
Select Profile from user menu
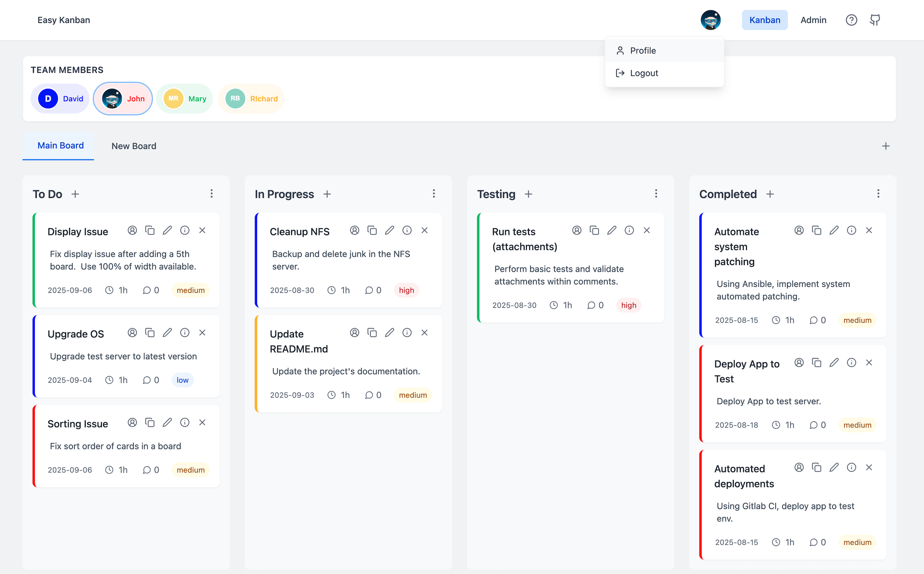coord(664,50)
